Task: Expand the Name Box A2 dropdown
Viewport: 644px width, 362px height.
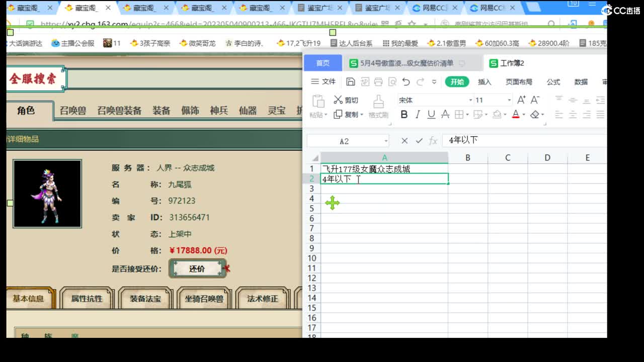Action: (386, 141)
